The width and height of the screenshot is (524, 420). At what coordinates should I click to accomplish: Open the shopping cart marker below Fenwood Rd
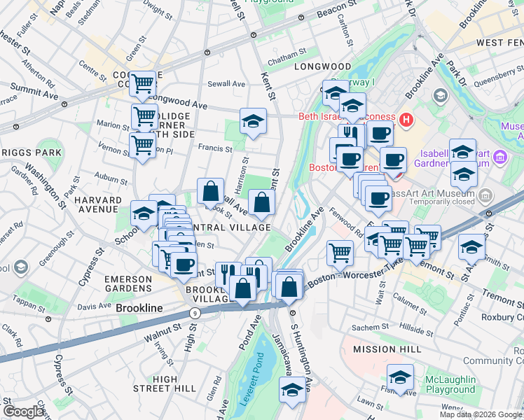point(340,253)
